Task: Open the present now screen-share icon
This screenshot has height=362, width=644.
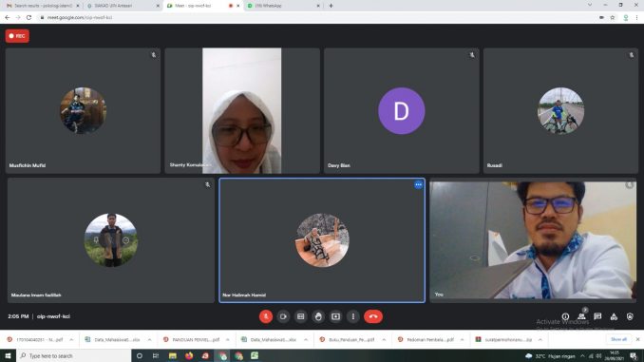Action: tap(335, 316)
